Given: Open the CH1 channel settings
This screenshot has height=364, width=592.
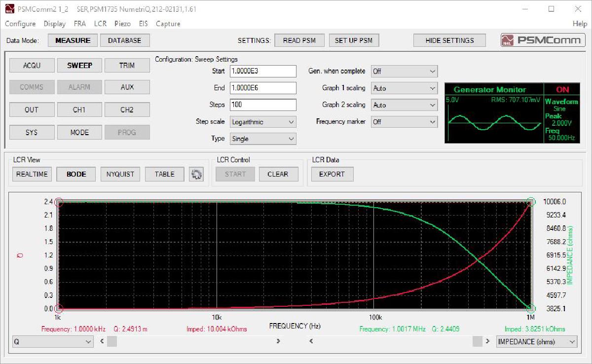Looking at the screenshot, I should 79,109.
